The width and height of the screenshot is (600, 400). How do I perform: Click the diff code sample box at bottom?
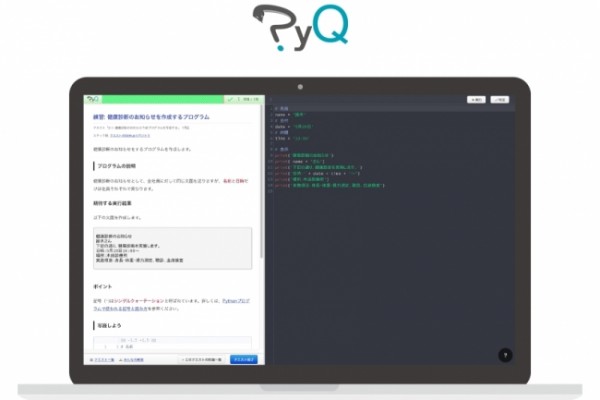(173, 343)
